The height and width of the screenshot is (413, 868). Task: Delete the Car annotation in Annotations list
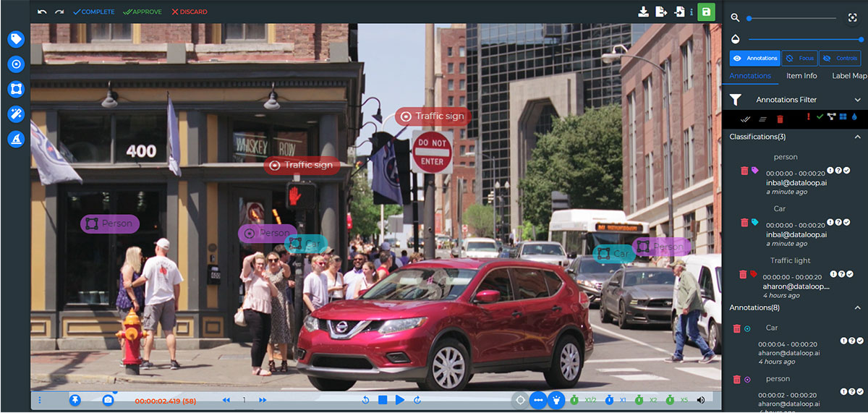pyautogui.click(x=737, y=328)
